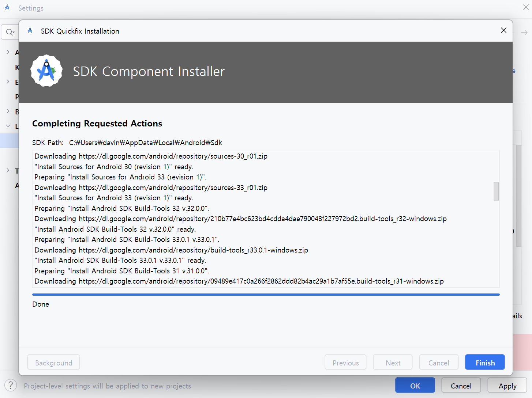Click the OK button in Settings
532x398 pixels.
[415, 386]
